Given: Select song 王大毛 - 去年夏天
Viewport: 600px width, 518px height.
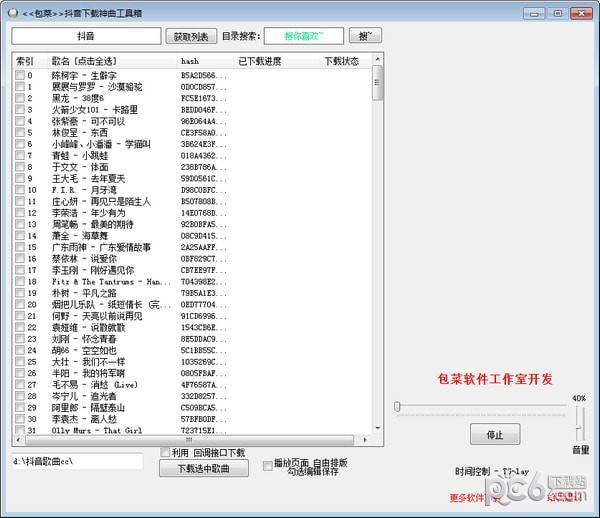Looking at the screenshot, I should coord(88,179).
